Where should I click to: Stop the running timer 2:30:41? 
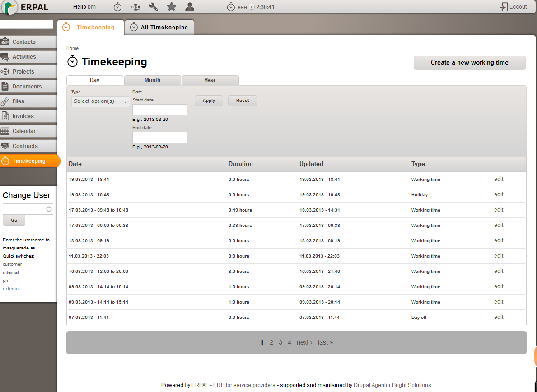point(252,7)
